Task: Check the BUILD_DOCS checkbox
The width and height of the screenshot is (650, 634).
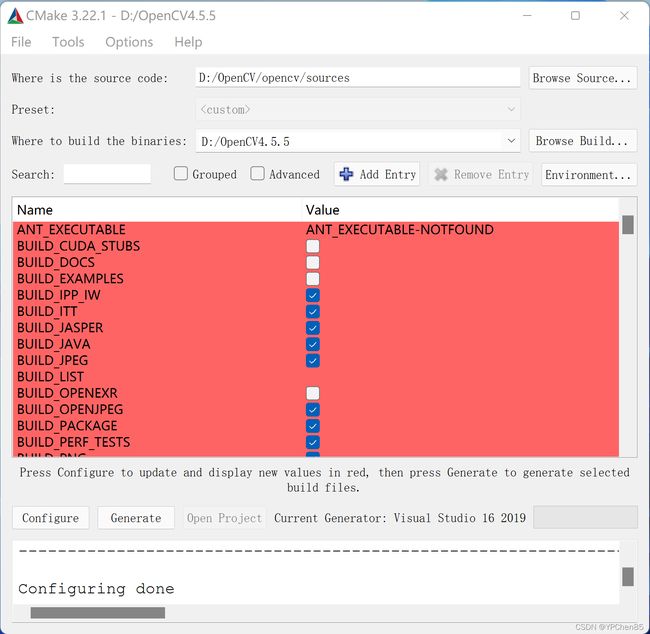Action: click(x=313, y=262)
